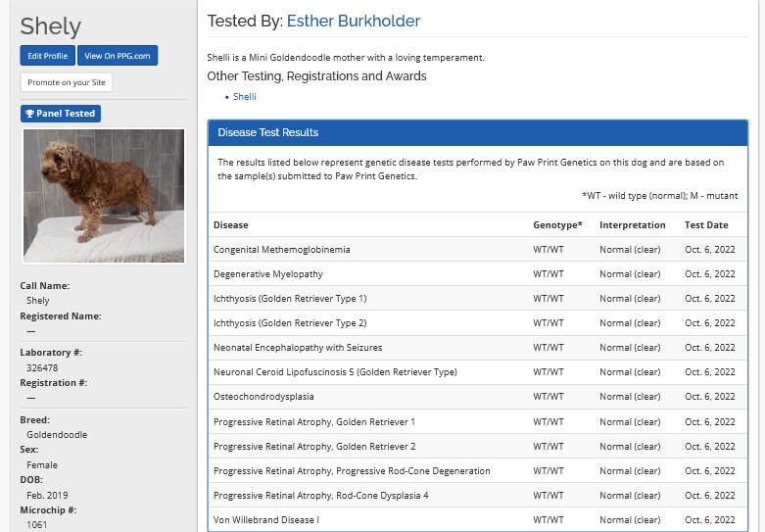Click the Laboratory number 326478

coord(41,367)
